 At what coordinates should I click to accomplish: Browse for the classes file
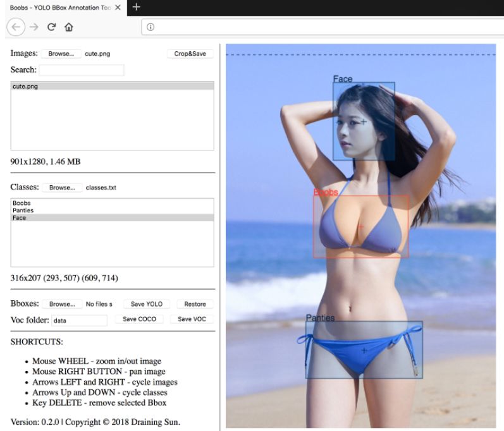pyautogui.click(x=62, y=188)
